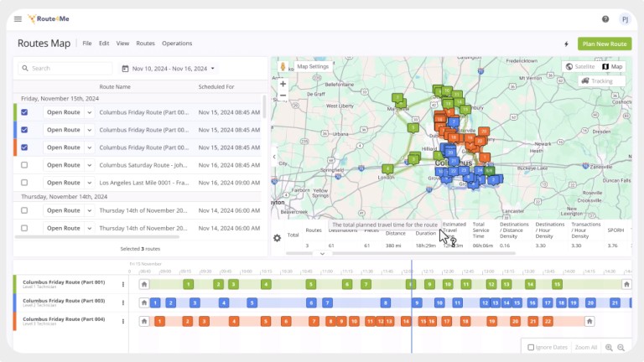Viewport: 644px width, 362px height.
Task: Expand Open Route arrow for Los Angeles route
Action: coord(89,183)
